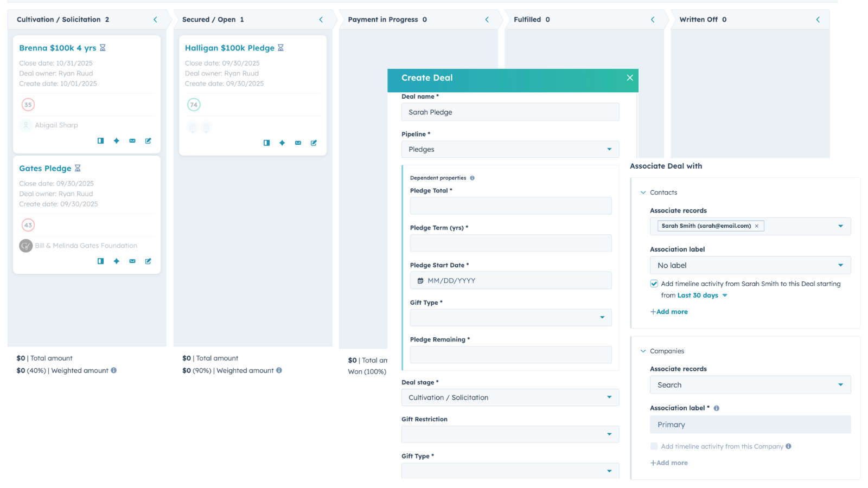Open the Pipeline dropdown showing Pledges
This screenshot has width=868, height=488.
pos(510,149)
